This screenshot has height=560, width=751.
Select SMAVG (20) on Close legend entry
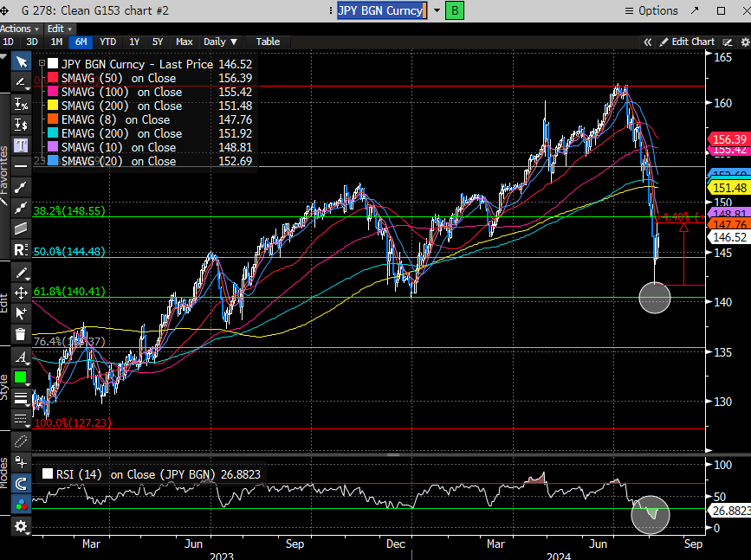pyautogui.click(x=119, y=161)
